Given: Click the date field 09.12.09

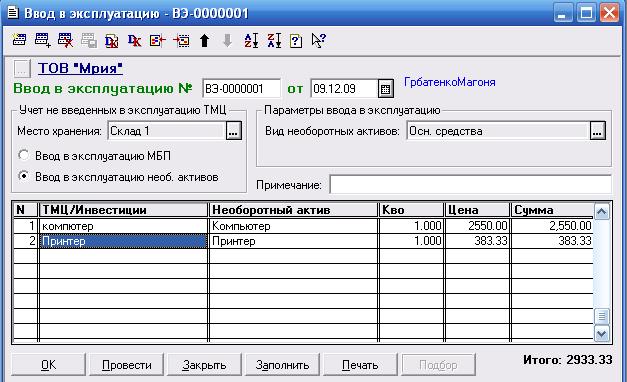Looking at the screenshot, I should (x=344, y=88).
